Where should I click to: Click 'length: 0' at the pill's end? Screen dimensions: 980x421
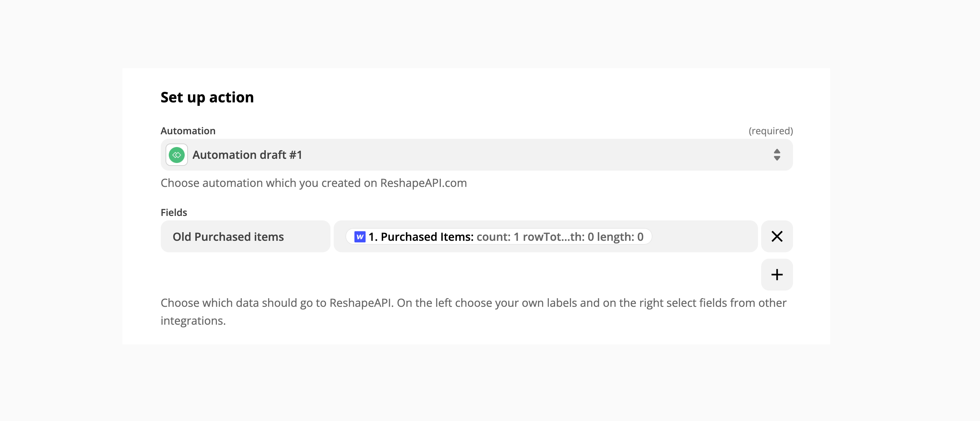(620, 237)
